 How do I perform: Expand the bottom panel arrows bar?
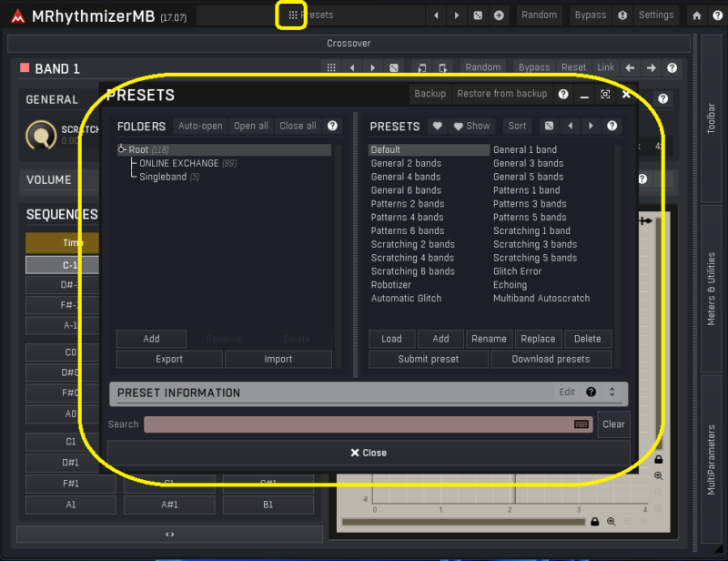tap(169, 535)
